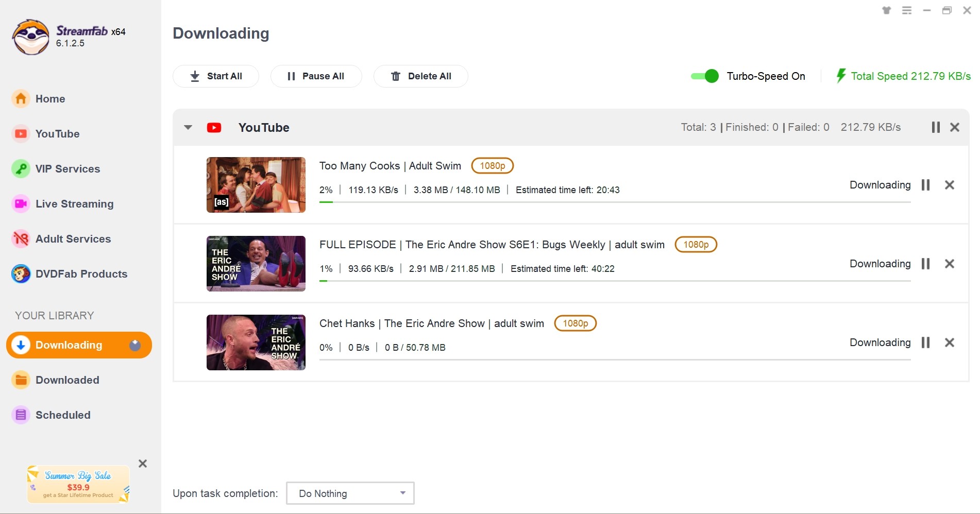Cancel the Chet Hanks download
Image resolution: width=980 pixels, height=514 pixels.
[949, 342]
